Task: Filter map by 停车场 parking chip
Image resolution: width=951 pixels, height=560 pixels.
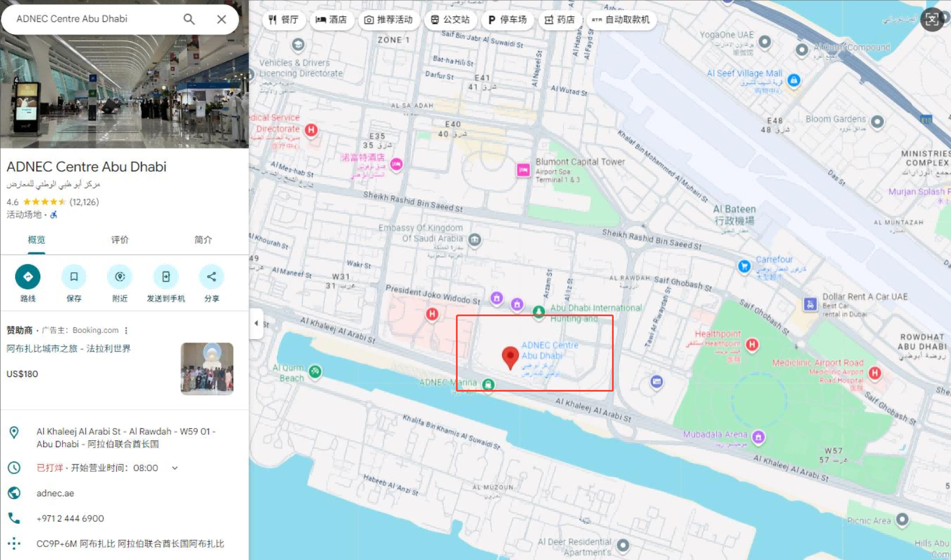Action: pyautogui.click(x=507, y=19)
